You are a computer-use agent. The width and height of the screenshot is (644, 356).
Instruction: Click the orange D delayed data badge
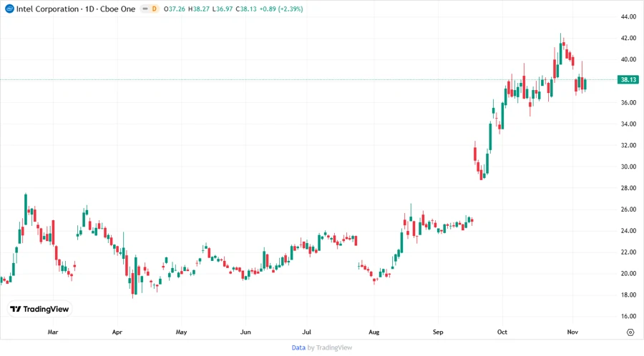pos(154,9)
